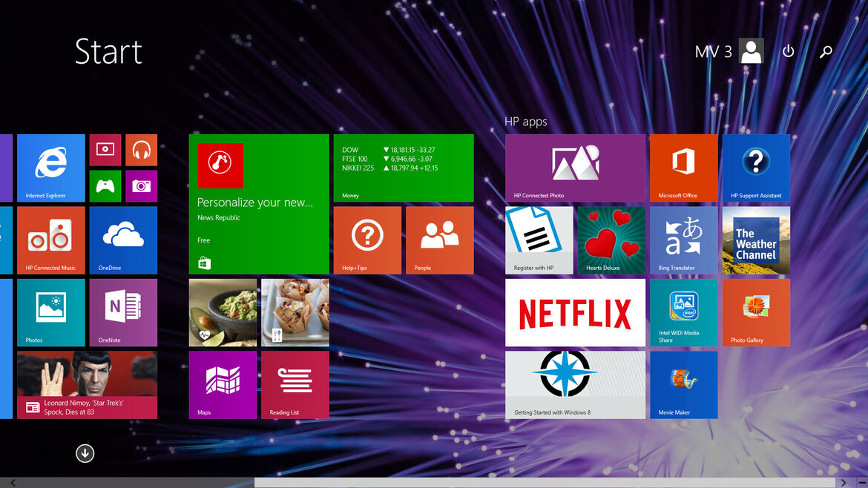Open HP Support Assistant tile
This screenshot has width=868, height=488.
pos(756,168)
